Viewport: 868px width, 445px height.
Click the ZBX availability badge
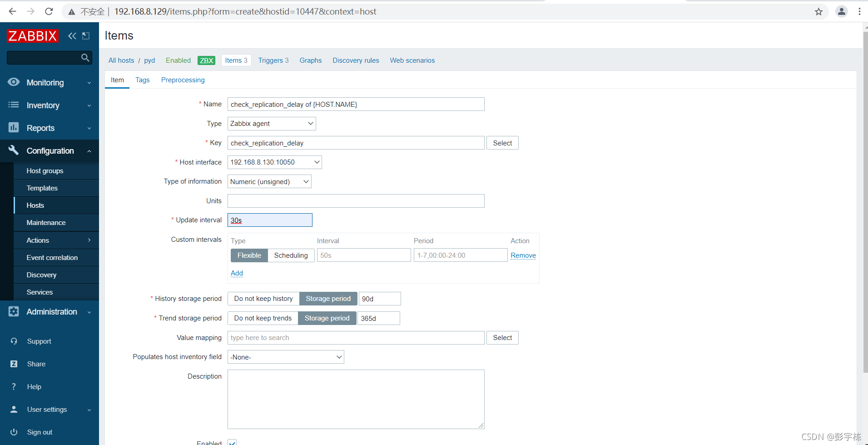click(206, 60)
